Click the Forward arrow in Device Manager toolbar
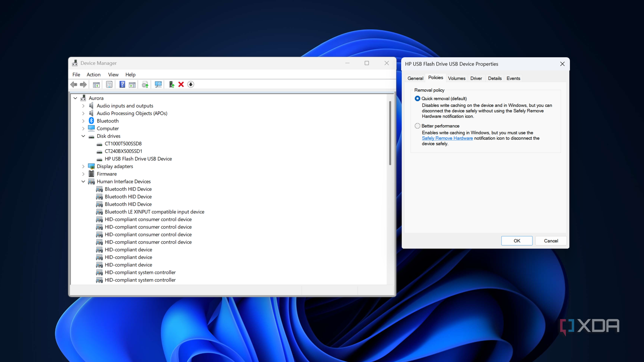Image resolution: width=644 pixels, height=362 pixels. pos(83,84)
